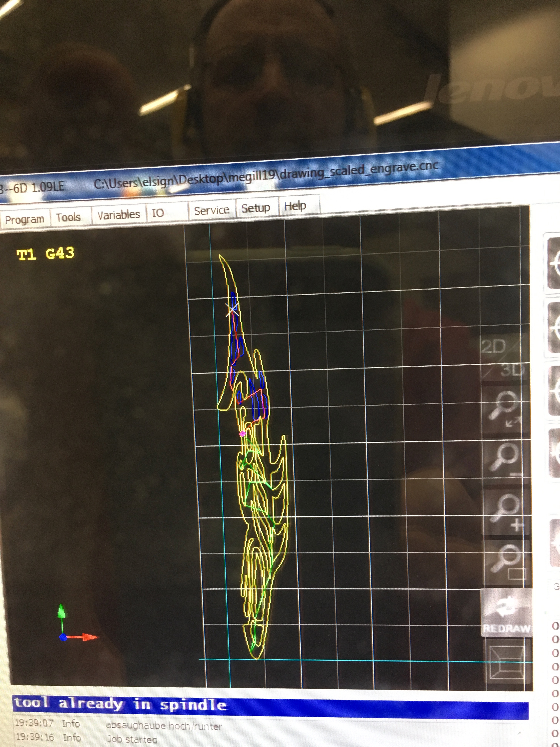560x747 pixels.
Task: Switch to the Variables tab
Action: pos(119,215)
